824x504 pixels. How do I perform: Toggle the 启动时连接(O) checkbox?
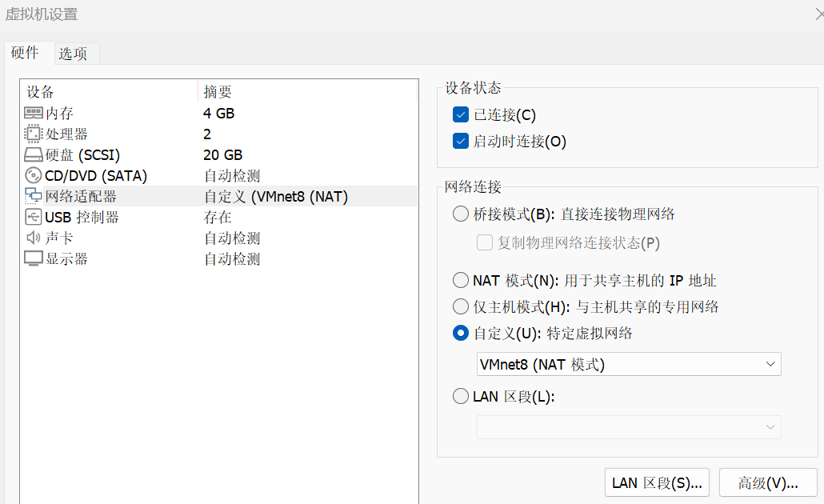click(x=460, y=141)
